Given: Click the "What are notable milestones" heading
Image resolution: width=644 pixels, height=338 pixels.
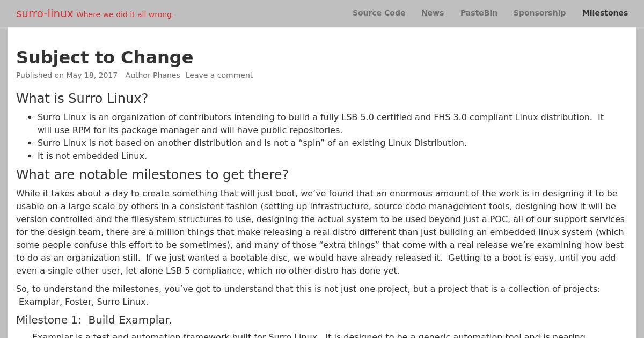Looking at the screenshot, I should coord(152,175).
